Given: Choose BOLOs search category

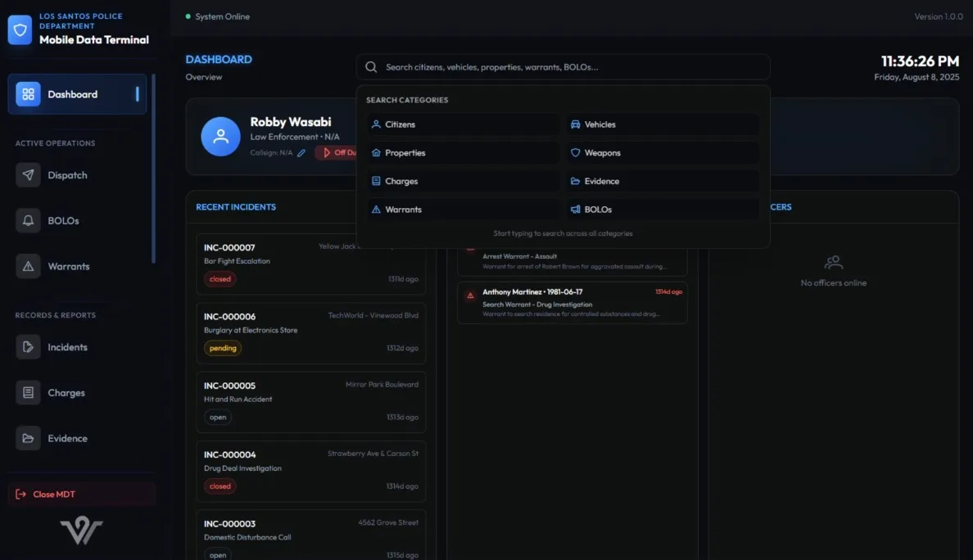Looking at the screenshot, I should [663, 210].
